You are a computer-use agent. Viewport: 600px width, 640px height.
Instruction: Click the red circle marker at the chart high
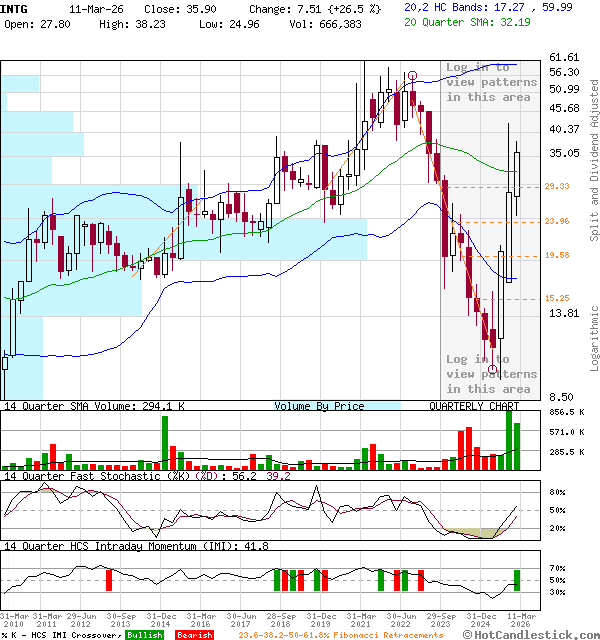(x=412, y=75)
